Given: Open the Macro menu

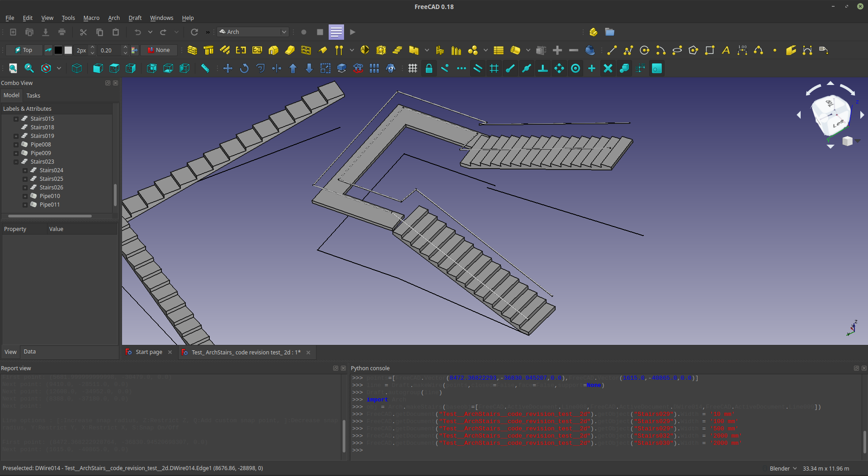Looking at the screenshot, I should point(91,18).
